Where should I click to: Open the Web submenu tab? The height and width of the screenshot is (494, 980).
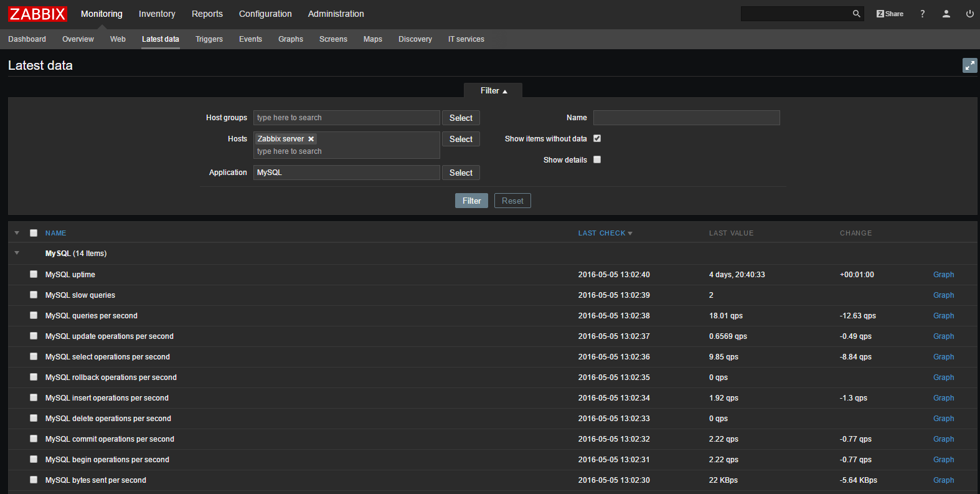(118, 39)
